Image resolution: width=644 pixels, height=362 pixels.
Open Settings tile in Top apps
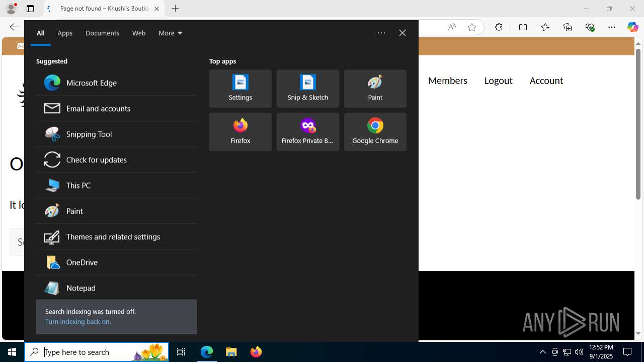pos(240,88)
